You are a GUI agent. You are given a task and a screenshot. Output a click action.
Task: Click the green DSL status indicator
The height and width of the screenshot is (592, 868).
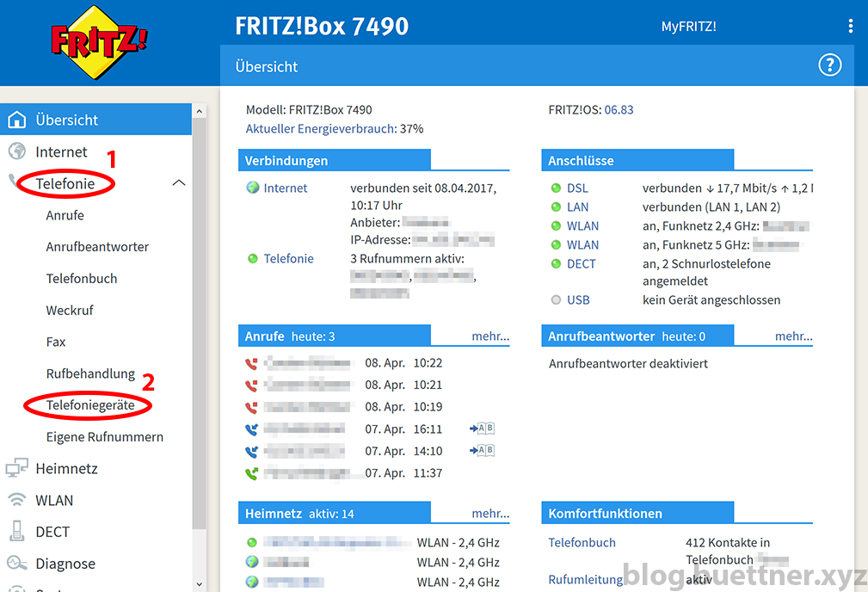coord(556,188)
